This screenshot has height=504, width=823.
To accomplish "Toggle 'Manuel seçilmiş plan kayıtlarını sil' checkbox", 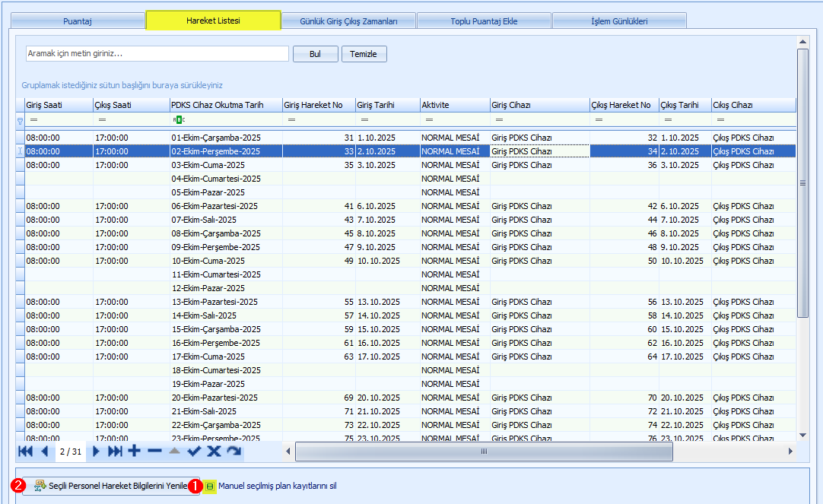I will pos(211,487).
